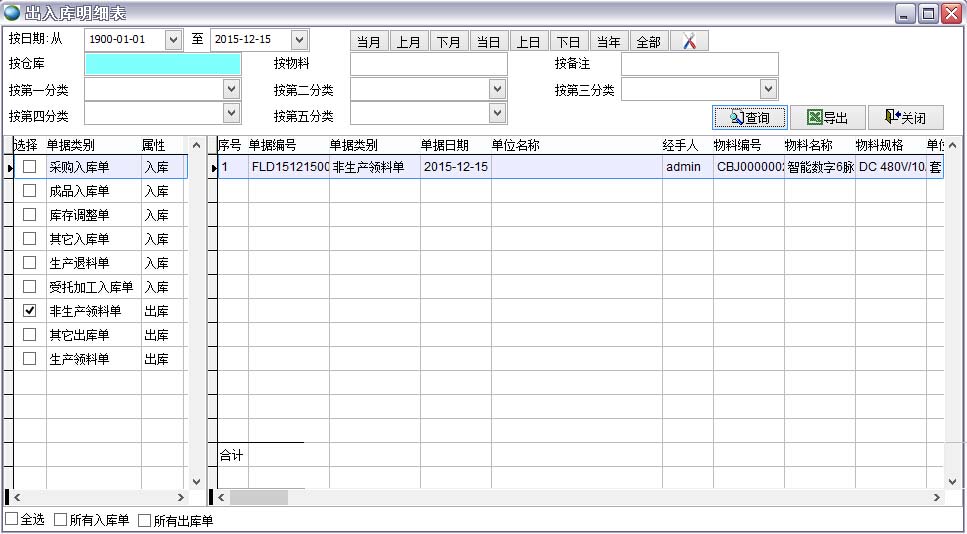
Task: Tick the 所有入库单 checkbox
Action: 61,520
